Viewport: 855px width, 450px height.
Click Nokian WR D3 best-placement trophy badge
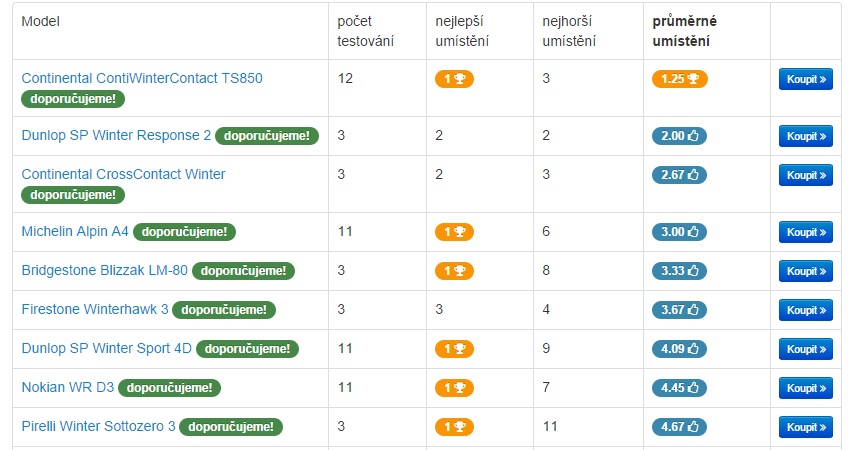(x=453, y=388)
